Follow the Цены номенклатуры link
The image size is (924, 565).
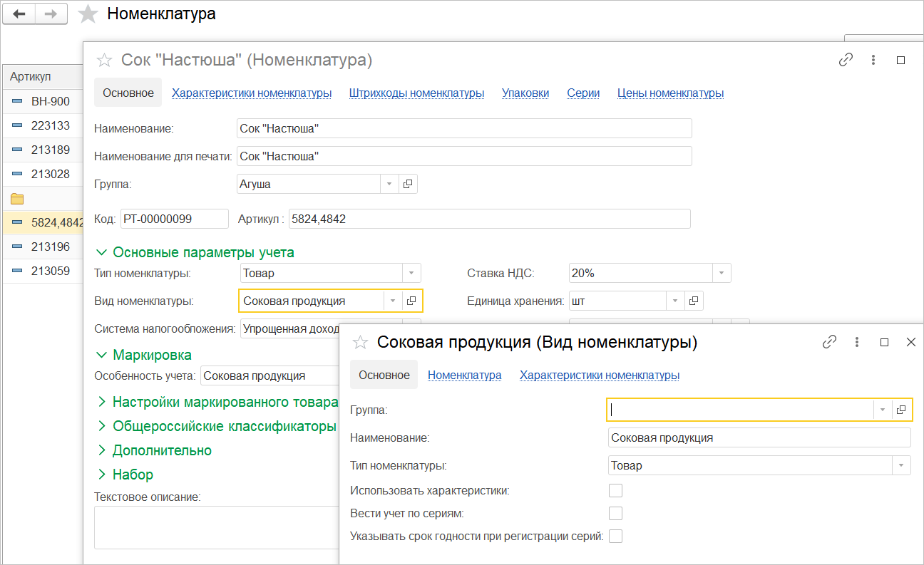click(x=670, y=93)
